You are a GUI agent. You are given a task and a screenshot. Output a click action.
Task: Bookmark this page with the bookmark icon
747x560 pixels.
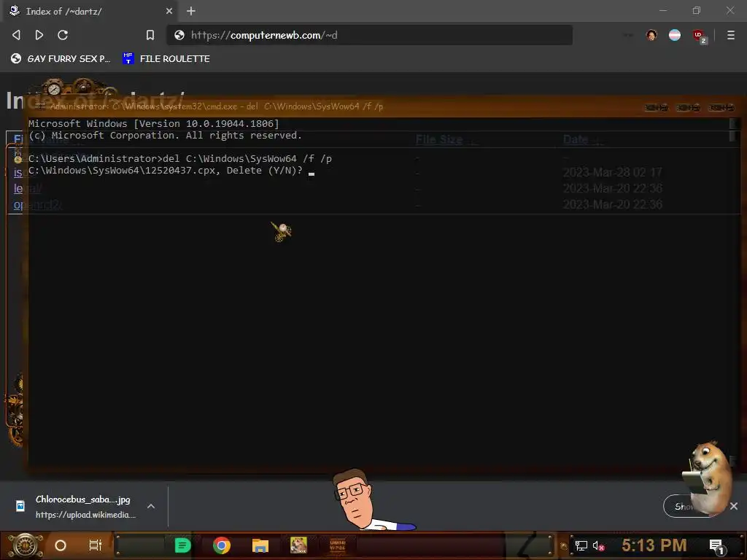click(150, 35)
